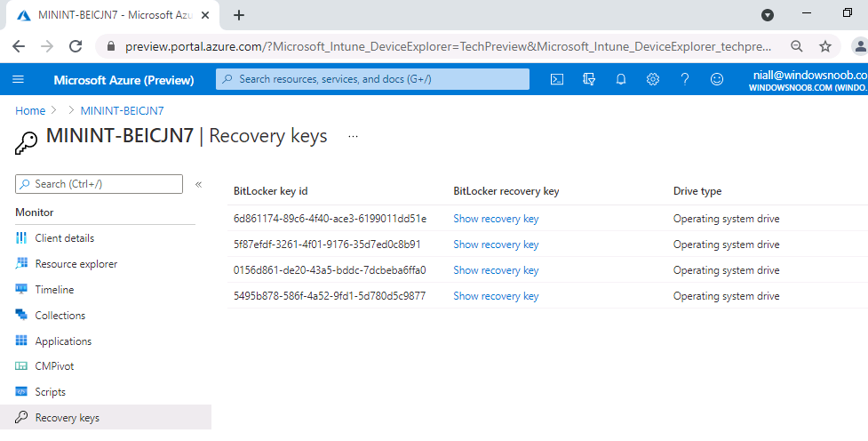
Task: Select key id 0156d861-de20-43a5-bddc-7dcbeba6ffa0
Action: [x=330, y=270]
